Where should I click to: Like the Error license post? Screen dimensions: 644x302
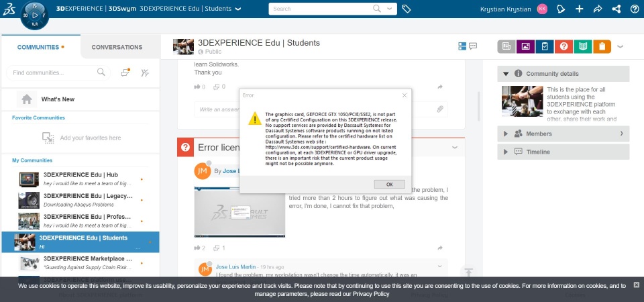197,248
